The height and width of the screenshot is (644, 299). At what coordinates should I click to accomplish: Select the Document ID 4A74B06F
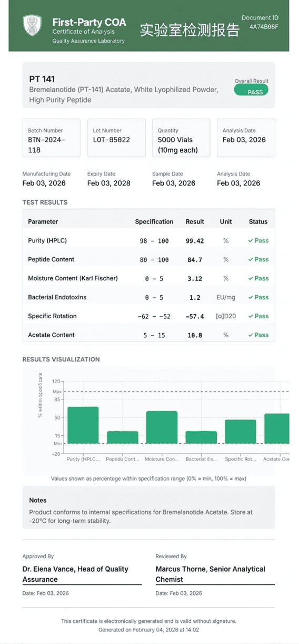[264, 27]
